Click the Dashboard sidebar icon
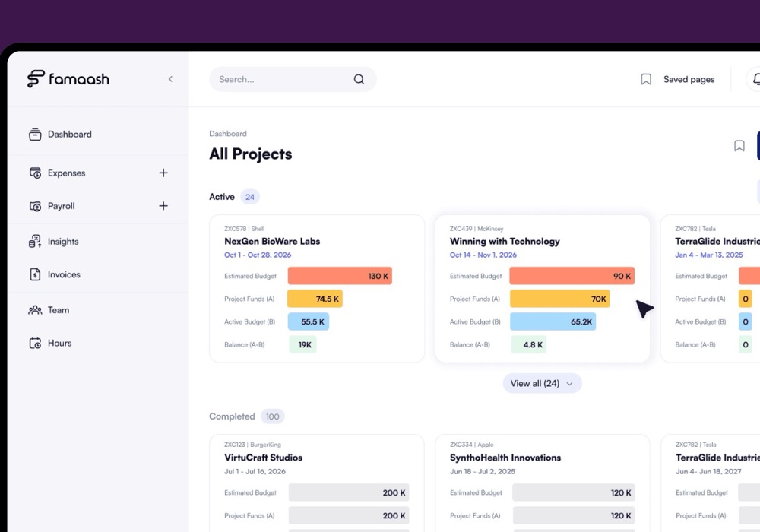Image resolution: width=760 pixels, height=532 pixels. coord(35,135)
